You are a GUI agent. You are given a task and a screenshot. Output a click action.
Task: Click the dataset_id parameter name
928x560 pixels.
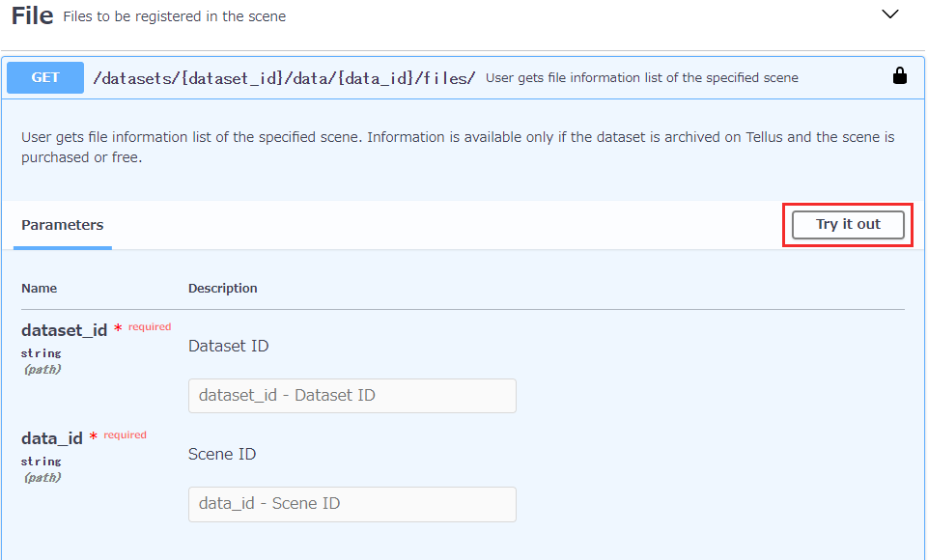64,330
